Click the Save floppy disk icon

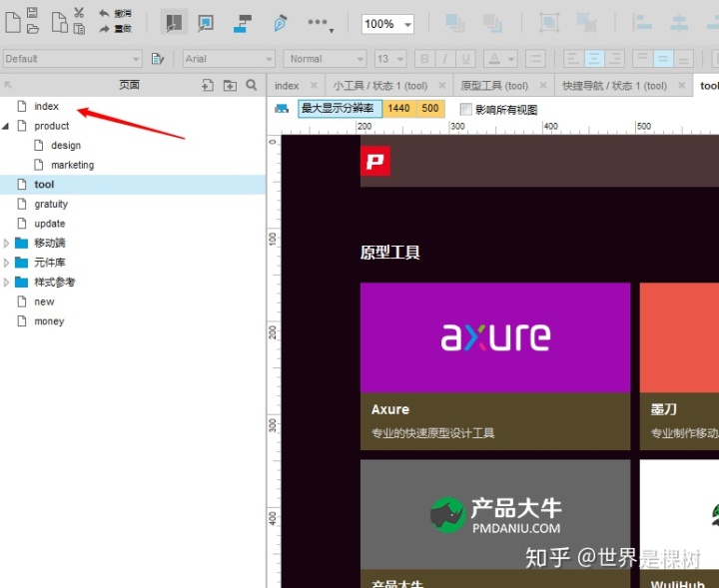pos(32,12)
